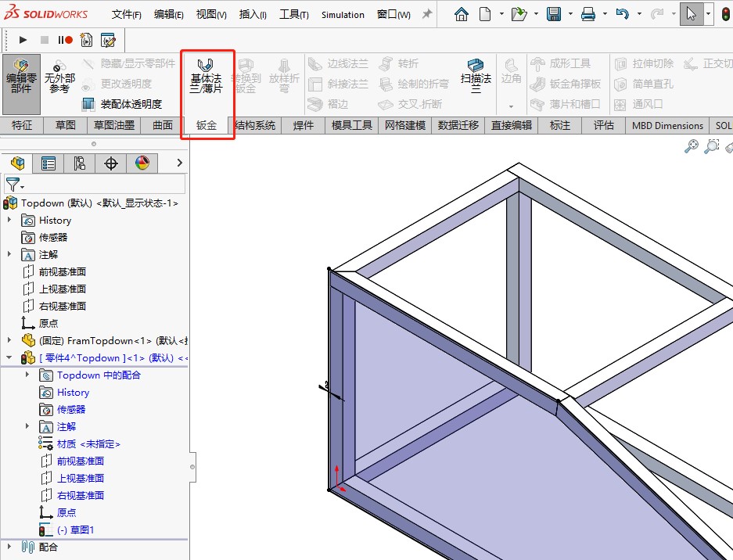Open a file using the Open folder icon
The width and height of the screenshot is (733, 560).
click(x=519, y=14)
